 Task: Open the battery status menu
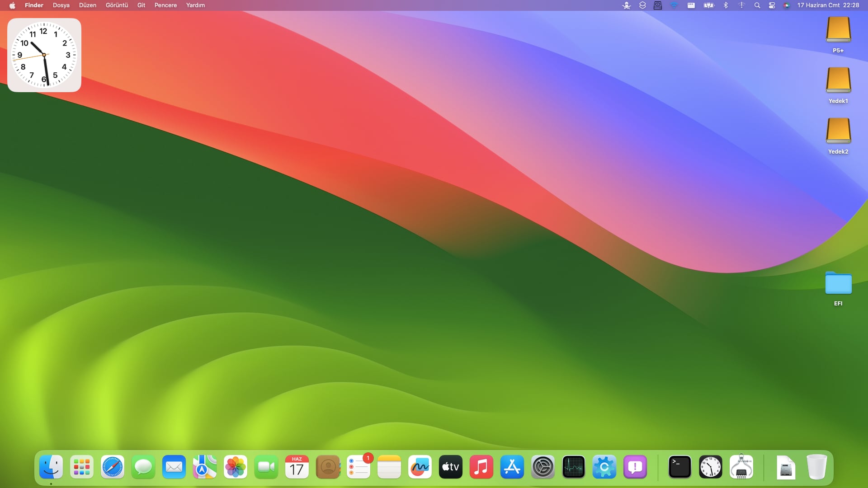coord(708,5)
